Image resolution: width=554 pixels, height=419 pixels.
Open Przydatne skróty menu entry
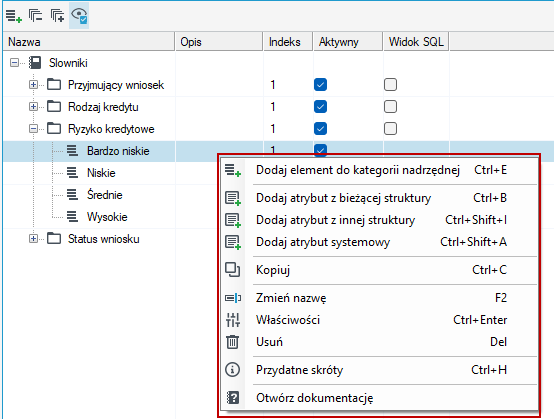[x=378, y=370]
